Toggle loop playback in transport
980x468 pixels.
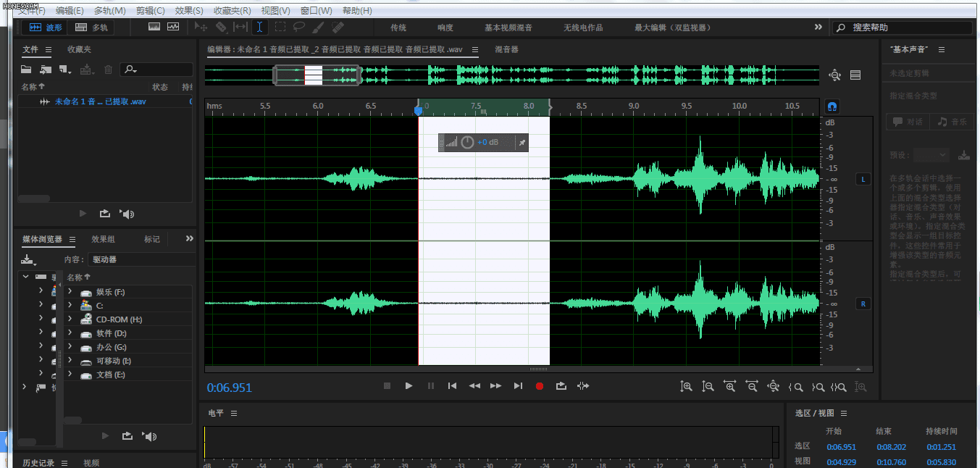561,386
